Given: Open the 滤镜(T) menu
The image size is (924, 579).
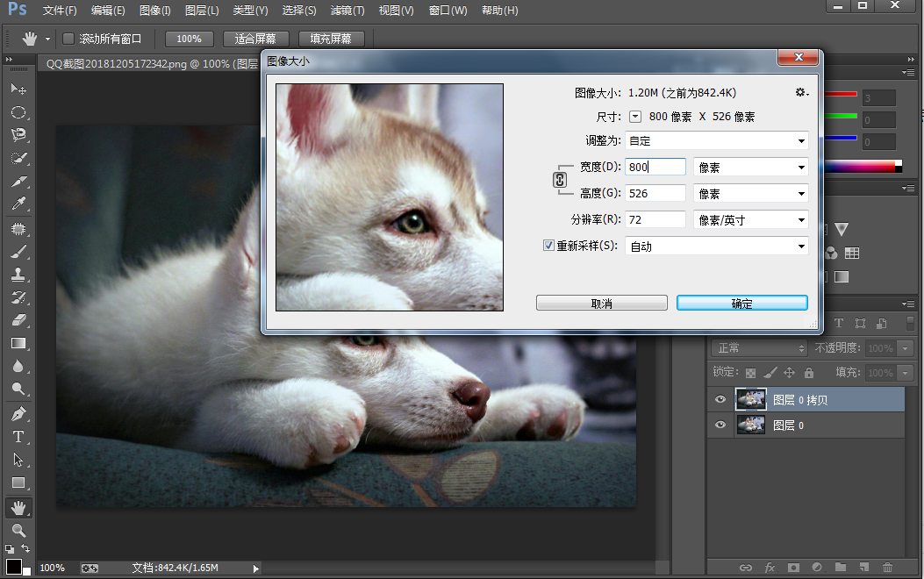Looking at the screenshot, I should pyautogui.click(x=347, y=11).
